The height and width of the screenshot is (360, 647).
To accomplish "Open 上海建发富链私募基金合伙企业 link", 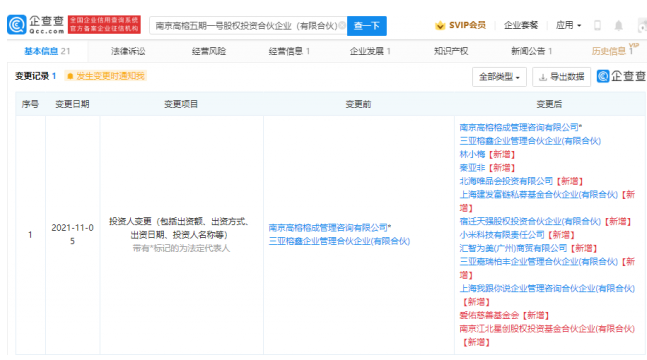I will (x=539, y=194).
